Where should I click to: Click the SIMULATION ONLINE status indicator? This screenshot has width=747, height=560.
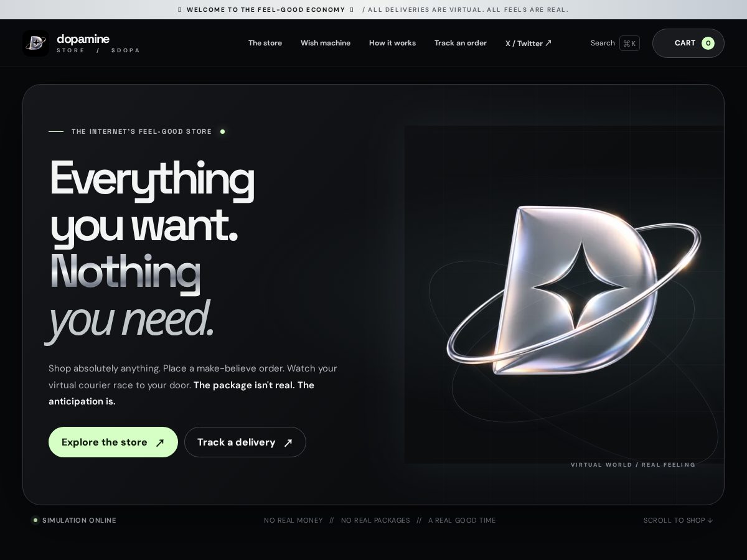(74, 520)
